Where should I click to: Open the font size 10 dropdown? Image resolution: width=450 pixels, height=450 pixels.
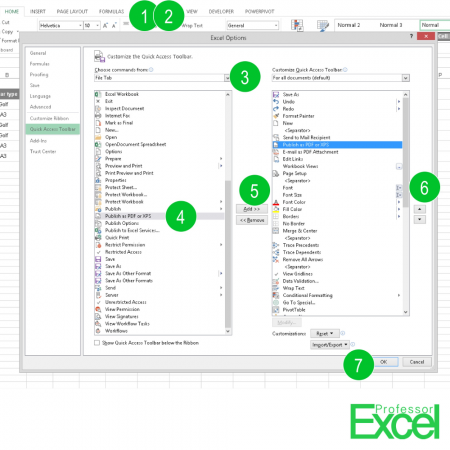coord(97,25)
